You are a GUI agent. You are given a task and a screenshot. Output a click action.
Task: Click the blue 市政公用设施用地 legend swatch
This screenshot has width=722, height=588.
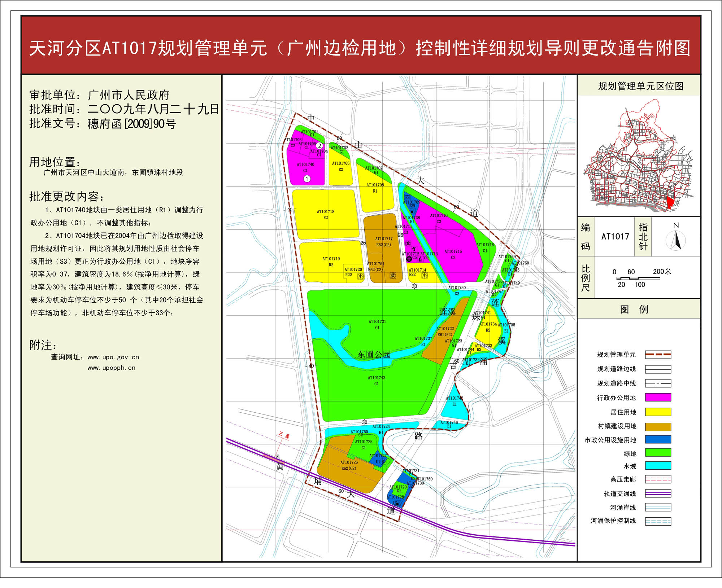pos(658,439)
